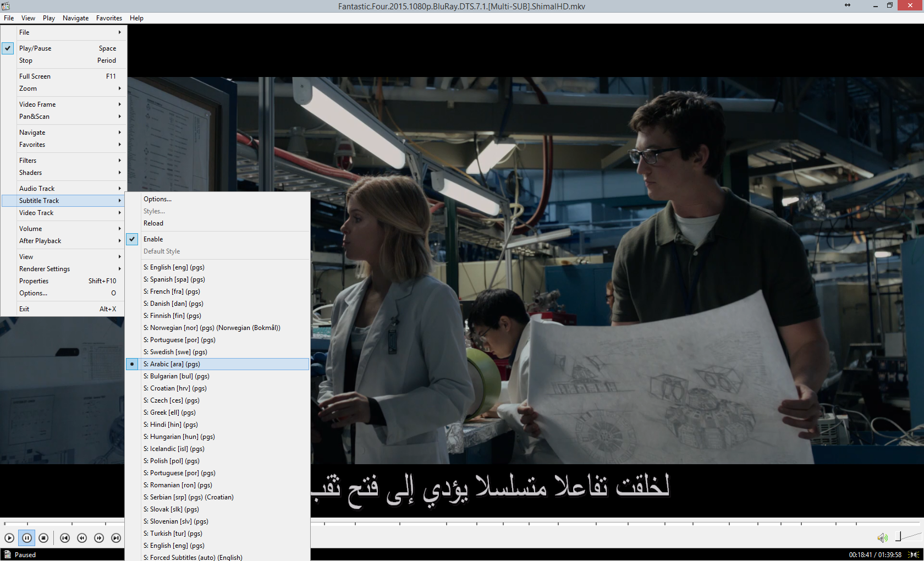Choose Stop from the dropdown menu
The width and height of the screenshot is (924, 561).
coord(64,61)
